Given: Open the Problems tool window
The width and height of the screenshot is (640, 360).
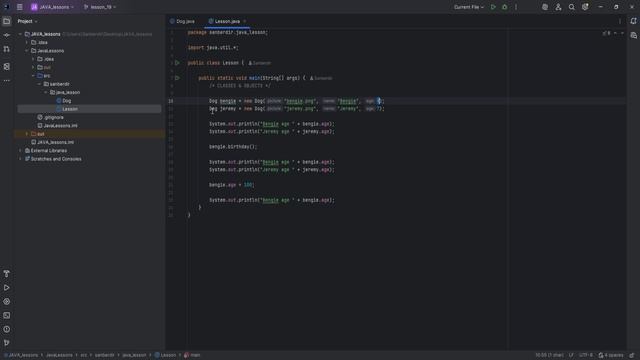Looking at the screenshot, I should (7, 329).
